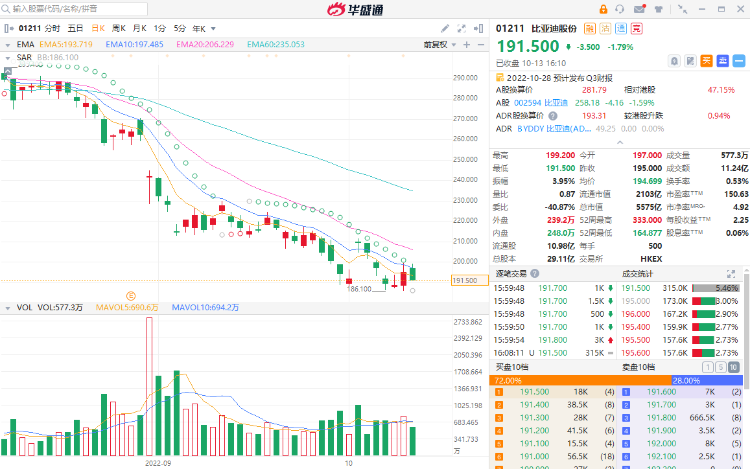Open the VOL indicator dropdown
The width and height of the screenshot is (750, 469).
coord(8,308)
